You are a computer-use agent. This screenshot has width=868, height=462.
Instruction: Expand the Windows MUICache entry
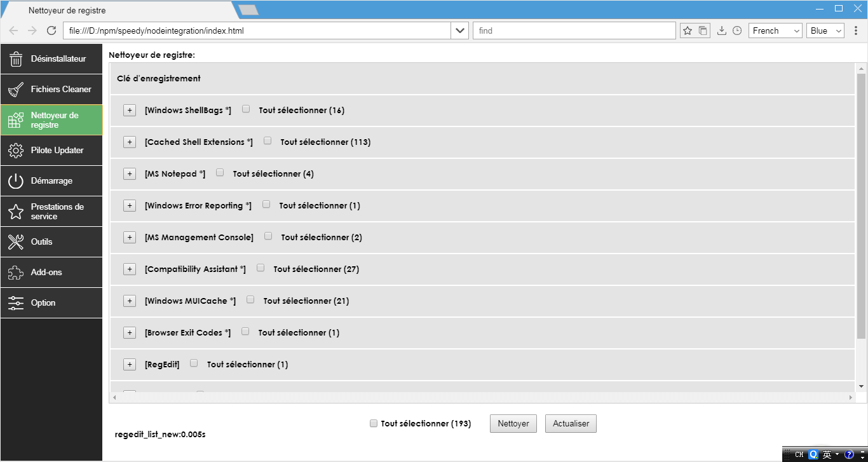130,301
